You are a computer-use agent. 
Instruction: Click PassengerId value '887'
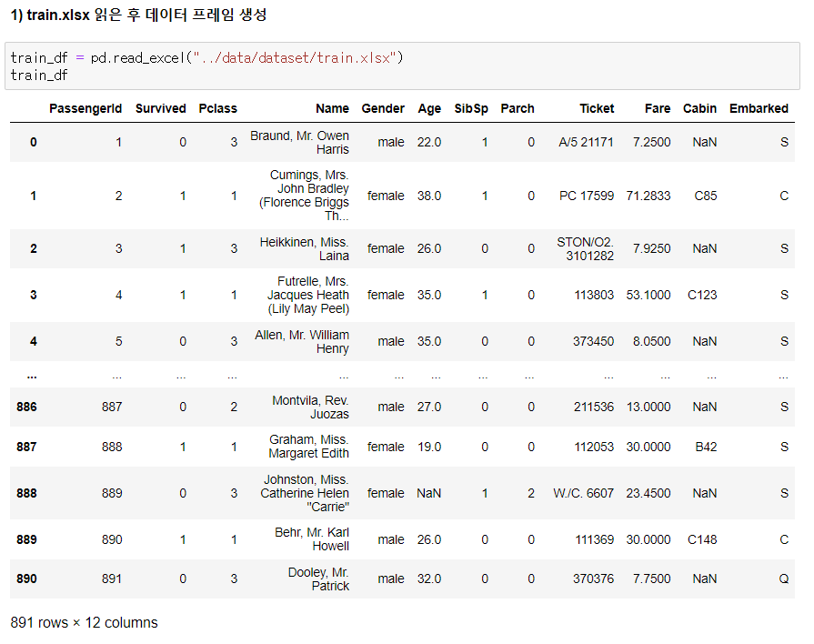tap(112, 407)
